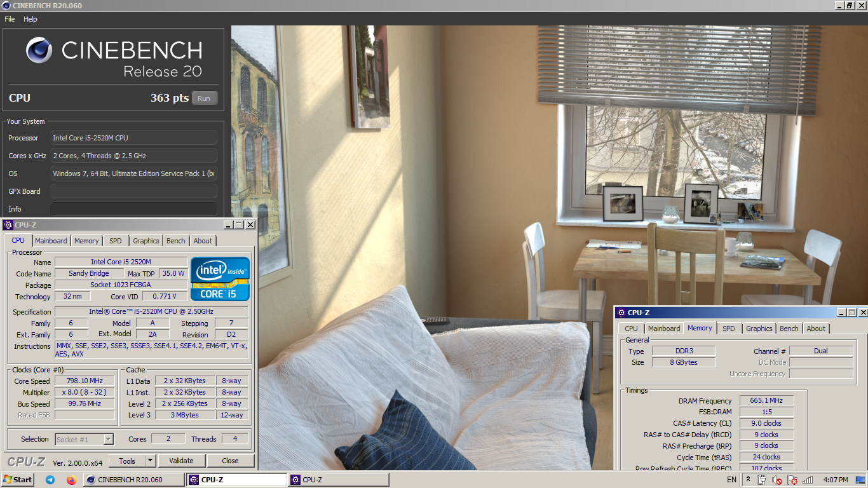This screenshot has width=868, height=488.
Task: Click the DRAM Frequency value 665.1 MHz
Action: tap(766, 401)
